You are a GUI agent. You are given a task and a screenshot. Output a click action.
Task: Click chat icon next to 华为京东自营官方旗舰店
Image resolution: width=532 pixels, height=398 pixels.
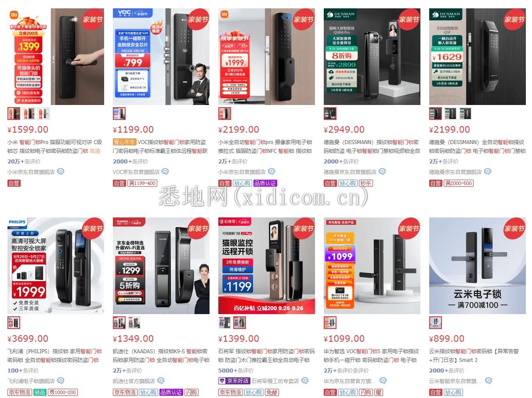pos(383,381)
